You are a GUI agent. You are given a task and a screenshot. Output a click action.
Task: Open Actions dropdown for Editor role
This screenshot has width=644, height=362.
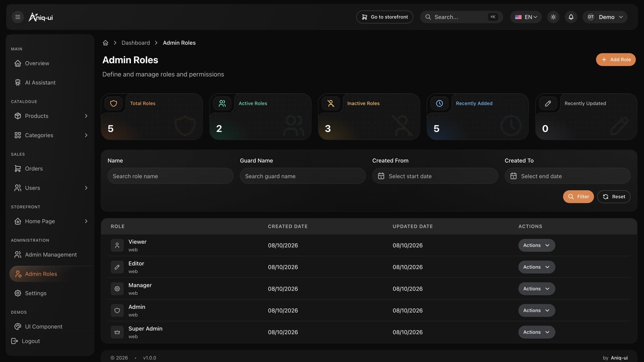pos(537,267)
